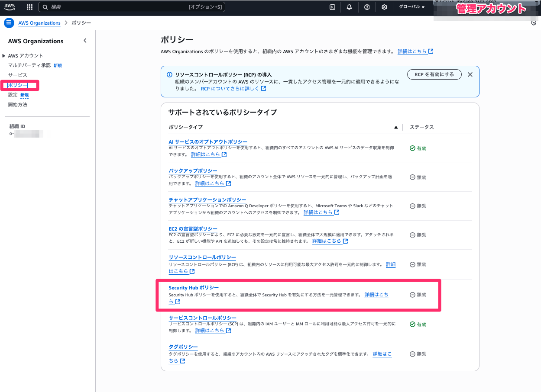Viewport: 541px width, 392px height.
Task: Select ポリシー in the sidebar
Action: pyautogui.click(x=18, y=85)
